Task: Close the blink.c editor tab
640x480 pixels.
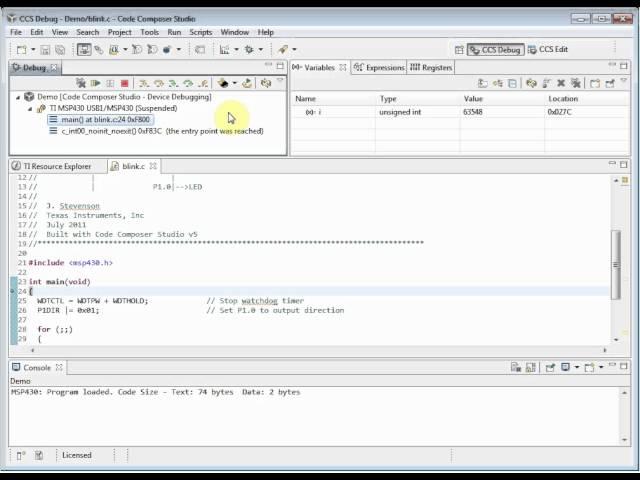Action: click(x=153, y=166)
